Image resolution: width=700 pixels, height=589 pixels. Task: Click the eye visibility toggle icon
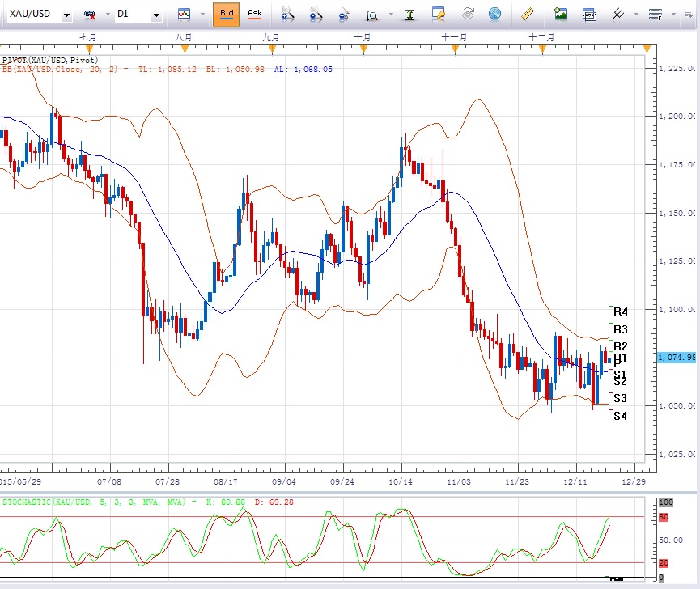pos(468,14)
